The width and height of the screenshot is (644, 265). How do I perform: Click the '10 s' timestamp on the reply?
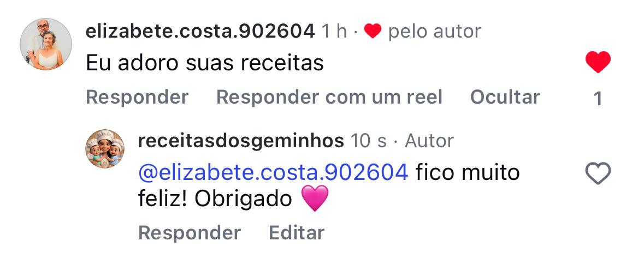pos(368,142)
